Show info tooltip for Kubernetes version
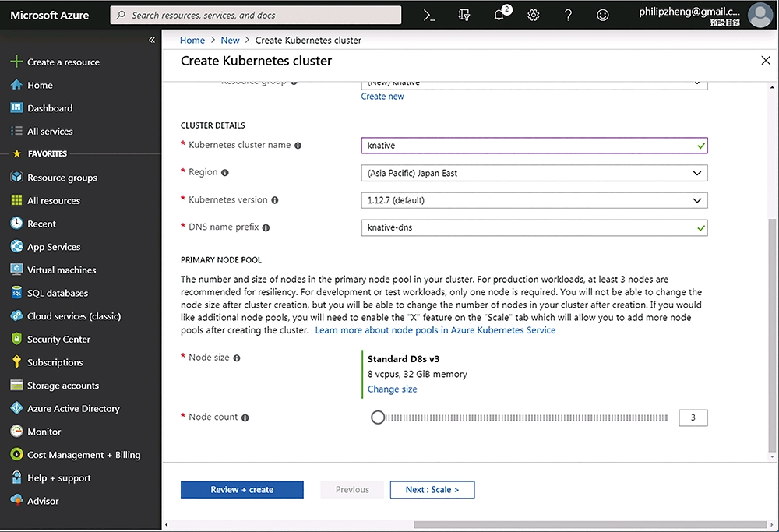This screenshot has width=779, height=532. point(275,200)
